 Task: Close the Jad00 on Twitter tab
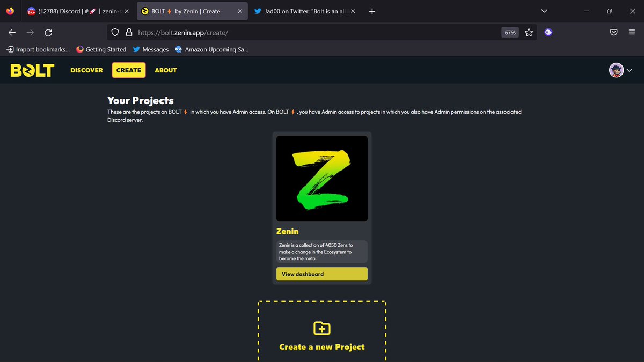(353, 11)
